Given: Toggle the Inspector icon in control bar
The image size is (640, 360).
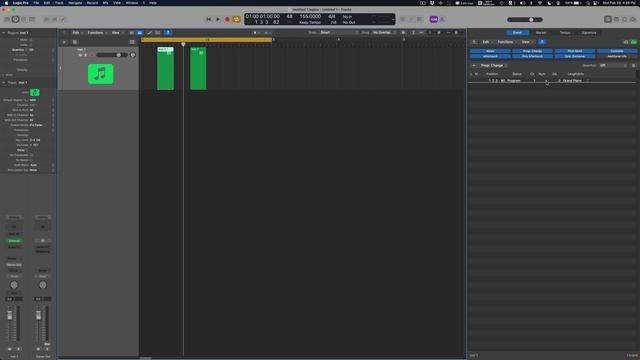Looking at the screenshot, I should pyautogui.click(x=16, y=19).
